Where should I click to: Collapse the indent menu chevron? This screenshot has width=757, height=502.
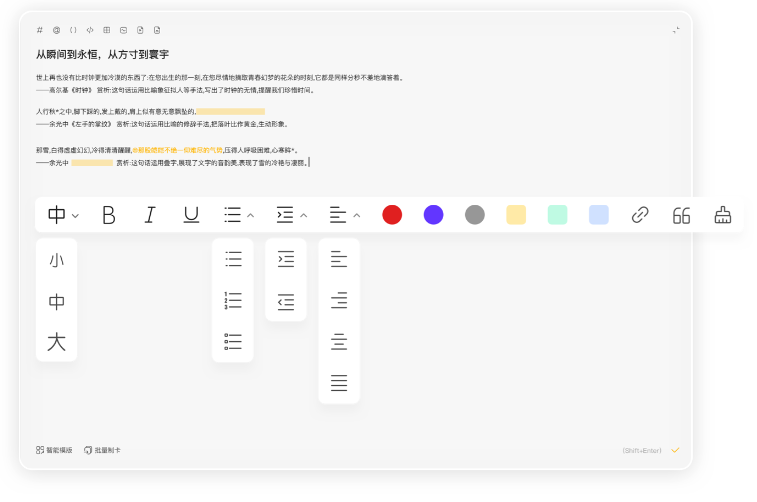point(304,215)
